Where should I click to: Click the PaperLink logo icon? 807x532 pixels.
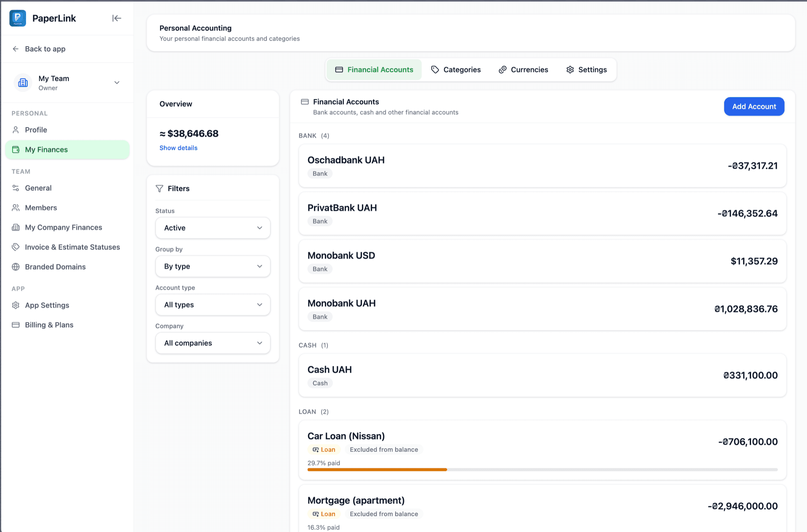(18, 18)
